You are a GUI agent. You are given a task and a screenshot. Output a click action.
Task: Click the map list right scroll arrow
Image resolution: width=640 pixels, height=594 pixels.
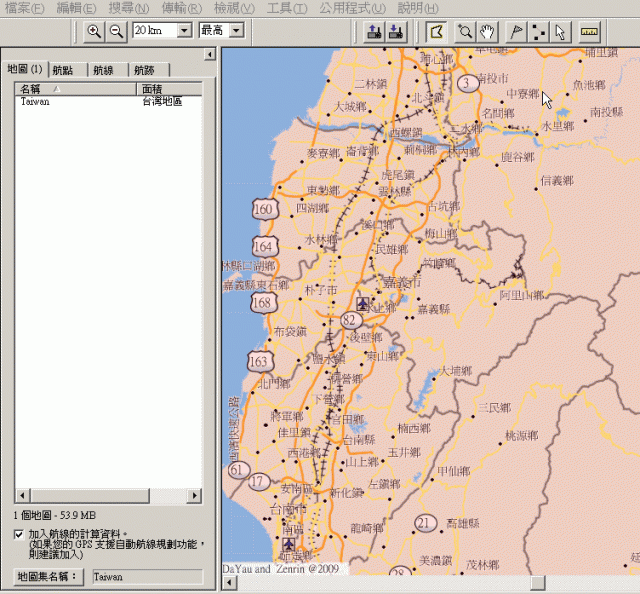click(x=194, y=496)
